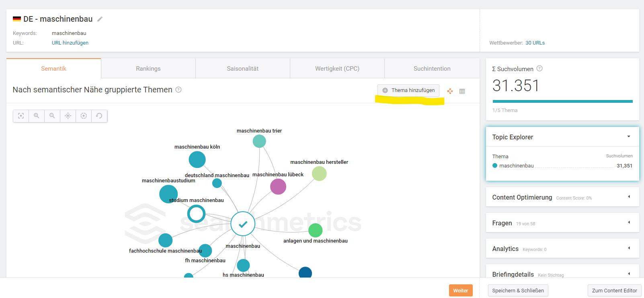Viewport: 644px width, 298px height.
Task: Reset the graph with the undo arrow
Action: 99,116
